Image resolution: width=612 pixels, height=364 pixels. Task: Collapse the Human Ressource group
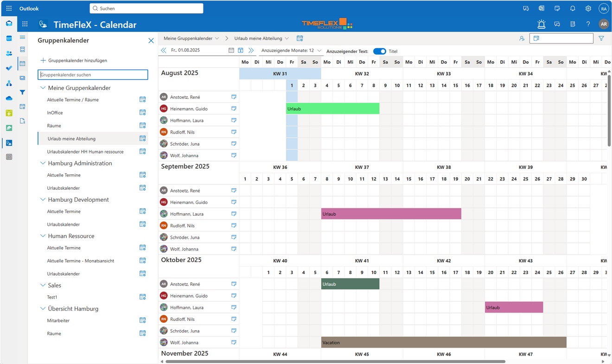coord(43,236)
